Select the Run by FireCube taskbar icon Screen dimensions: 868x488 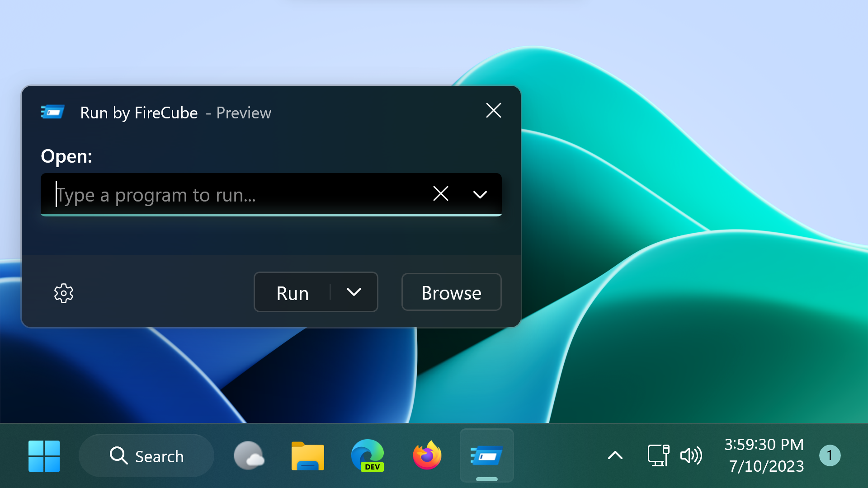point(487,455)
